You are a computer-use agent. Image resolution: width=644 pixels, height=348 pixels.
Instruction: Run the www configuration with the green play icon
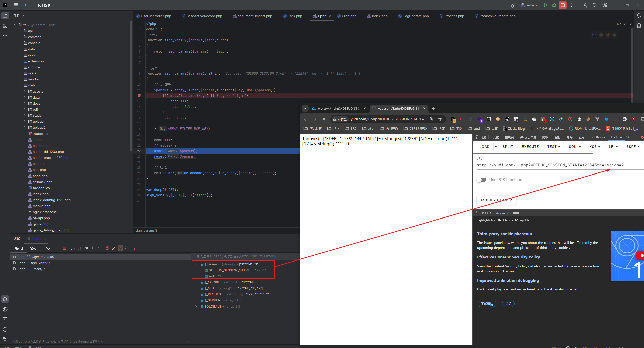tap(546, 5)
